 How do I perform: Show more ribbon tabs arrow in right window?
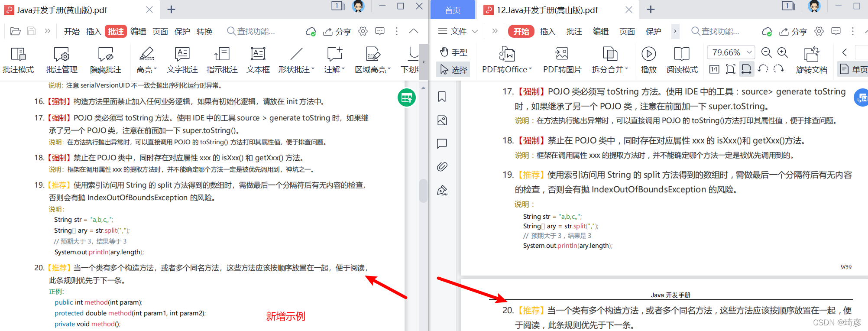[675, 31]
